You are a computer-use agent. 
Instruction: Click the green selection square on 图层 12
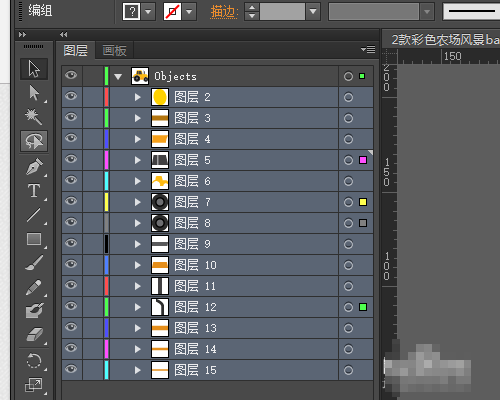coord(363,307)
